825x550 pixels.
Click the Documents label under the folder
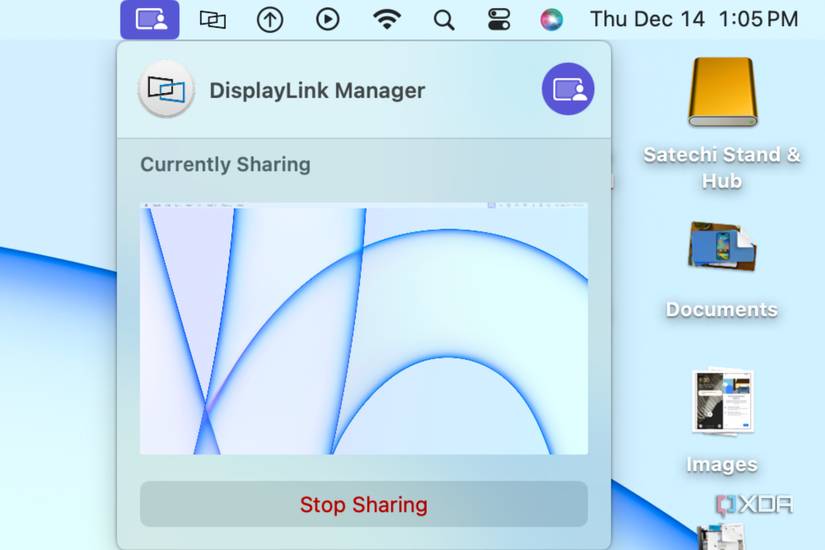pyautogui.click(x=722, y=309)
